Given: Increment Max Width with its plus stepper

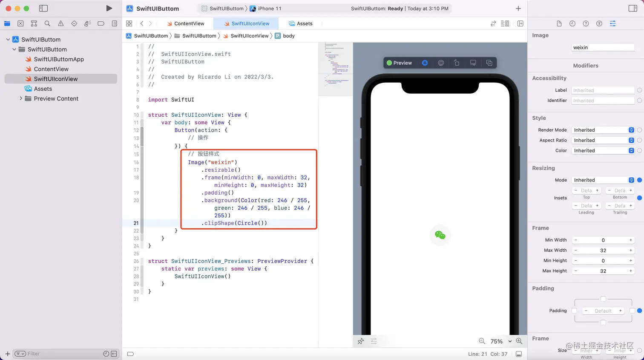Looking at the screenshot, I should [x=631, y=250].
